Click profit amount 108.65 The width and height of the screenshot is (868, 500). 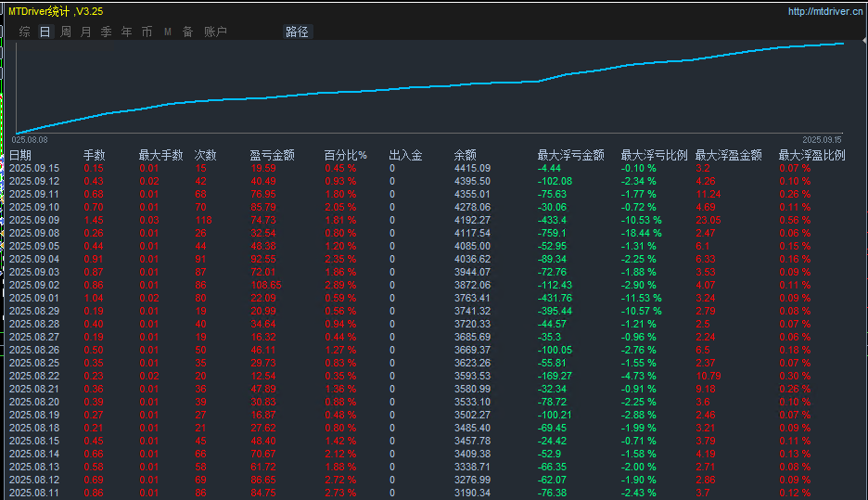(266, 285)
